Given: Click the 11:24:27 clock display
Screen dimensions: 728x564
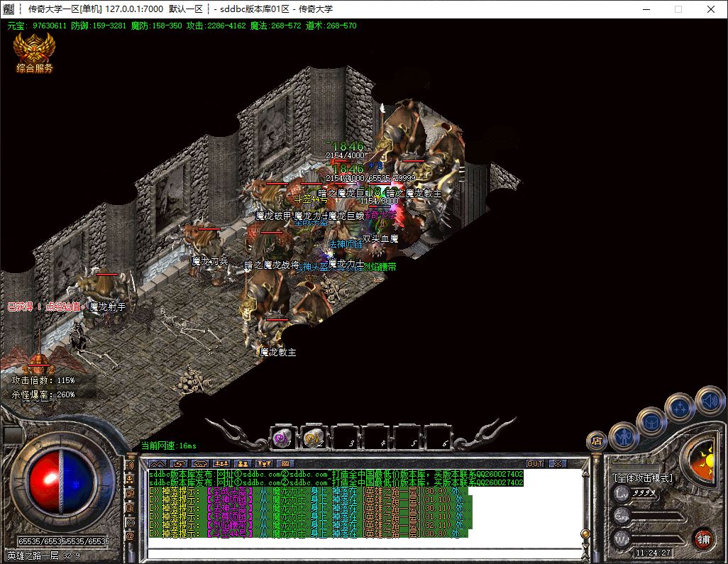Looking at the screenshot, I should [653, 553].
